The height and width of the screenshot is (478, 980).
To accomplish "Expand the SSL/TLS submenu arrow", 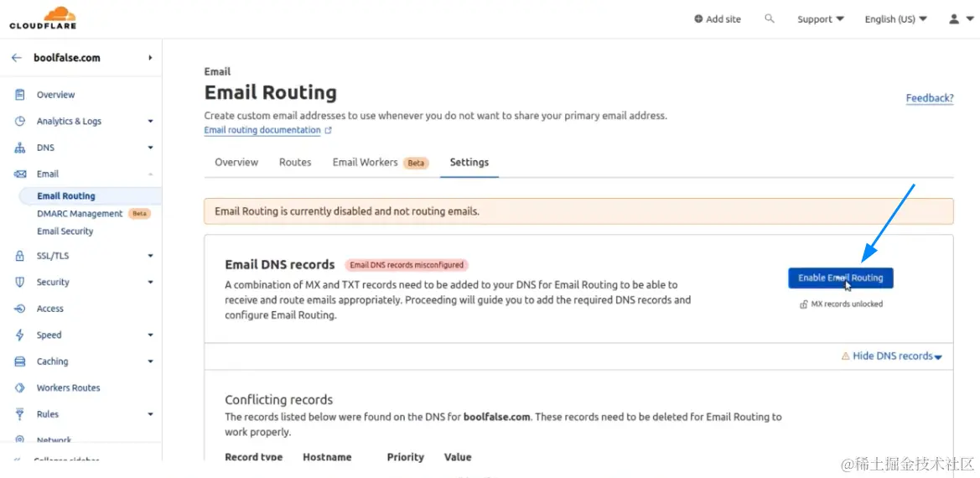I will pyautogui.click(x=150, y=256).
